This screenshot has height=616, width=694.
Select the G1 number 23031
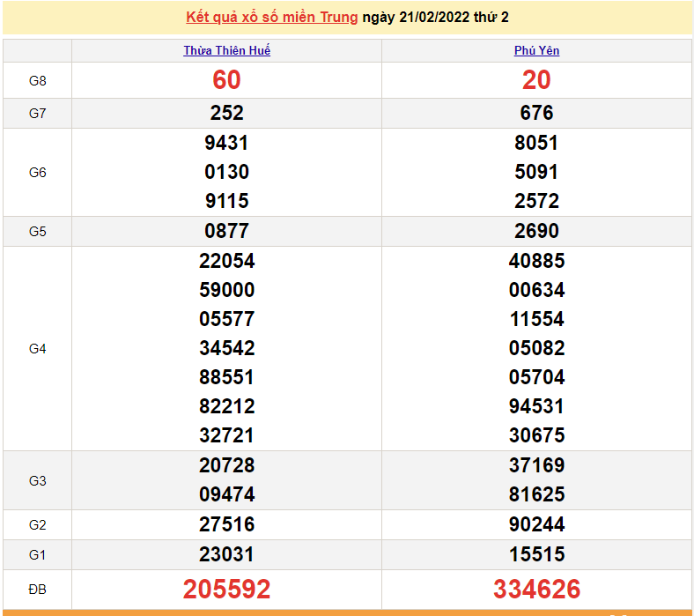tap(226, 554)
